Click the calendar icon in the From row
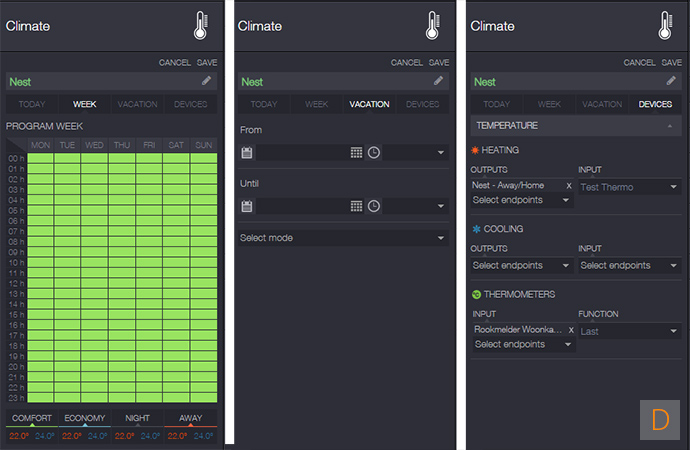This screenshot has height=450, width=690. point(247,153)
